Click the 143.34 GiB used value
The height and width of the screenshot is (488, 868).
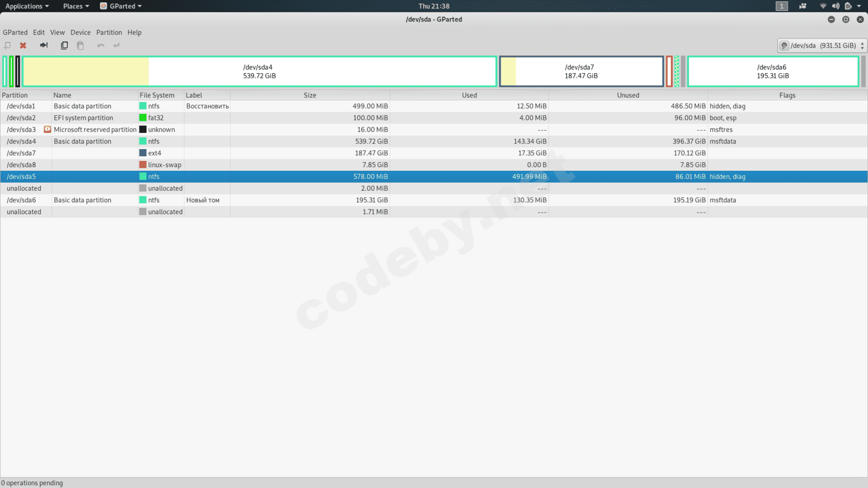(530, 142)
